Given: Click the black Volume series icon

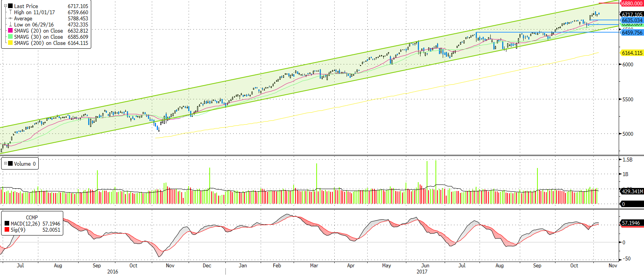Looking at the screenshot, I should click(10, 164).
